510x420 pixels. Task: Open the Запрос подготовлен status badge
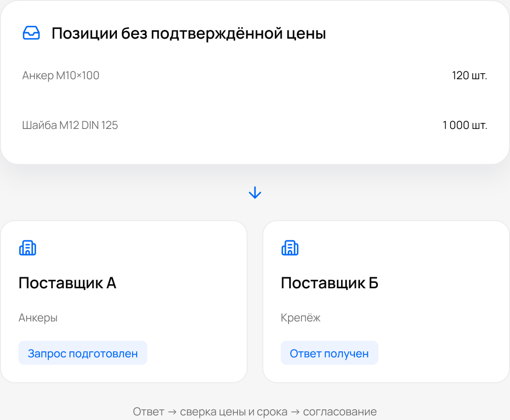pos(82,353)
